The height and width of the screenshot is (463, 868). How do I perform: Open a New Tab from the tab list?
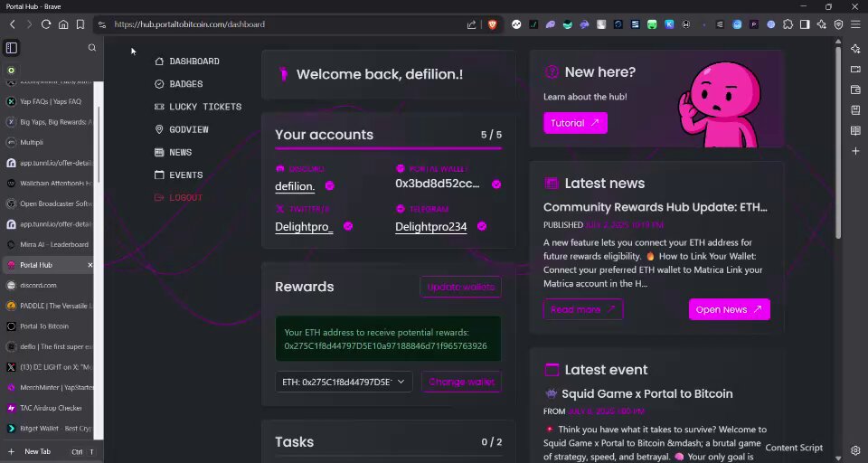pyautogui.click(x=52, y=452)
